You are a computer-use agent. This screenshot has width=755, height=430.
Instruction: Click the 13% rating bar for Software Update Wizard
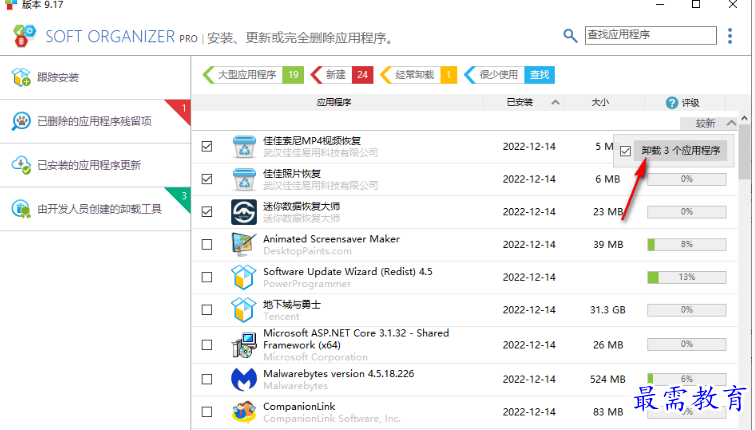[687, 277]
